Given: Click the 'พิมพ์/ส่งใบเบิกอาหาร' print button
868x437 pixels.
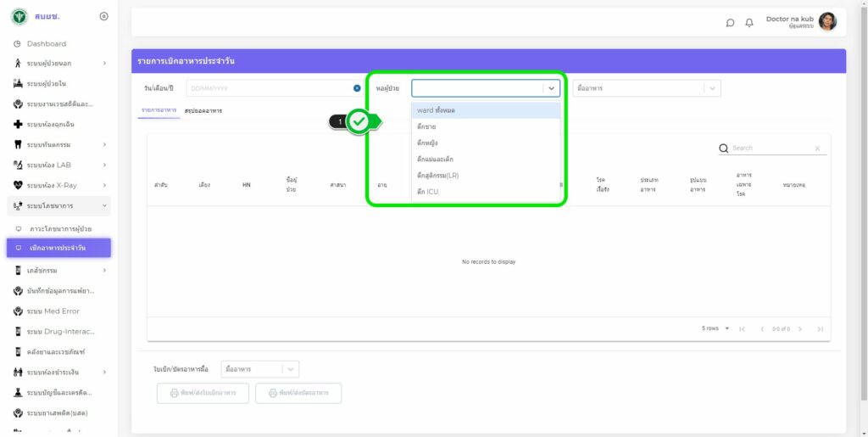Looking at the screenshot, I should (x=203, y=393).
